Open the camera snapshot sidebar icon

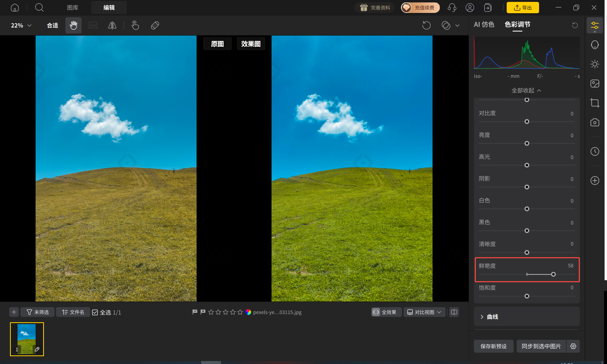pos(595,122)
